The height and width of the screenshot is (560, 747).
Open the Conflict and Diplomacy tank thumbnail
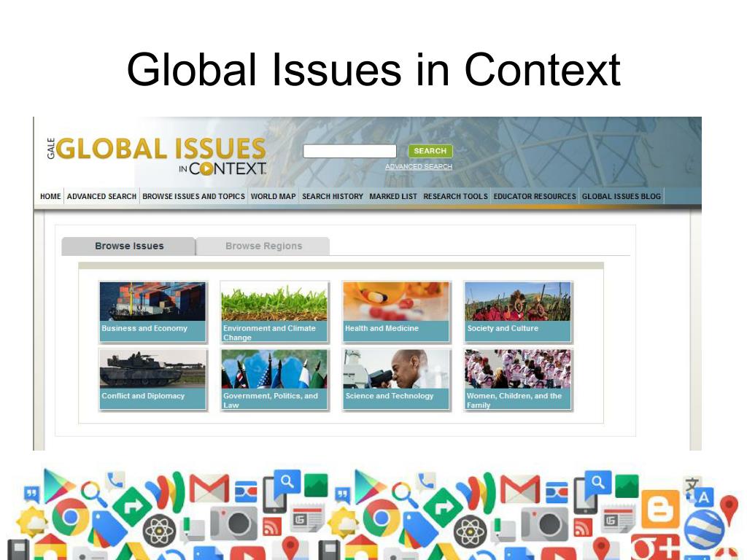coord(152,369)
